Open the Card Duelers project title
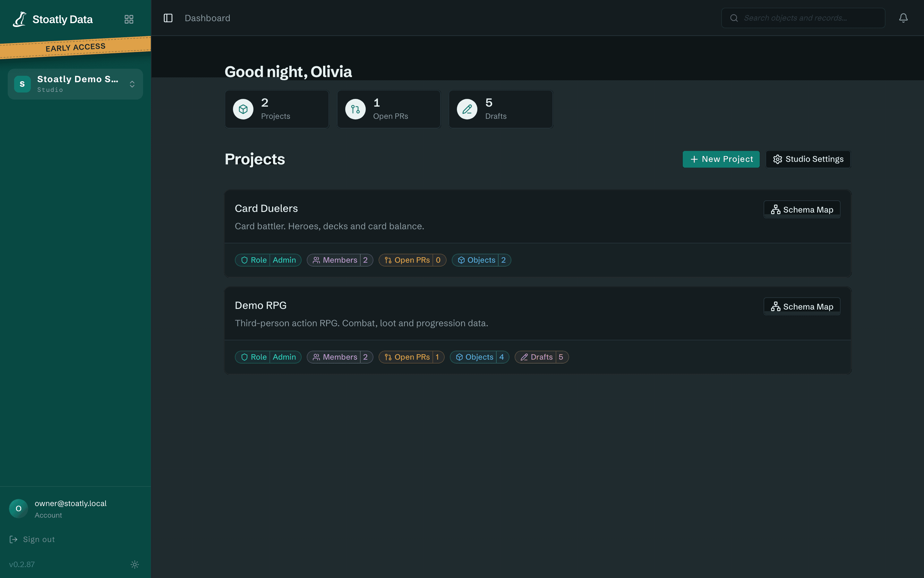The width and height of the screenshot is (924, 578). pos(266,208)
